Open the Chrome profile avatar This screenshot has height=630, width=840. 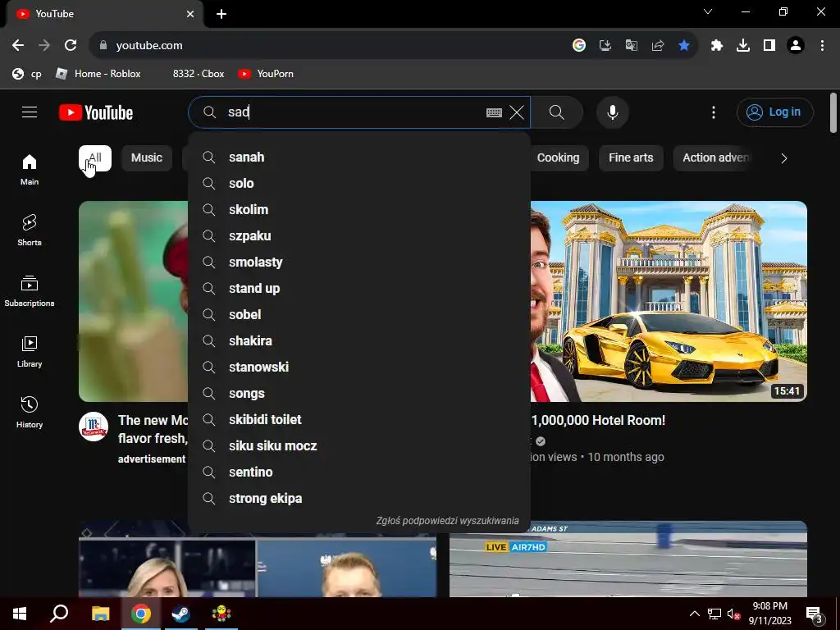(x=796, y=45)
